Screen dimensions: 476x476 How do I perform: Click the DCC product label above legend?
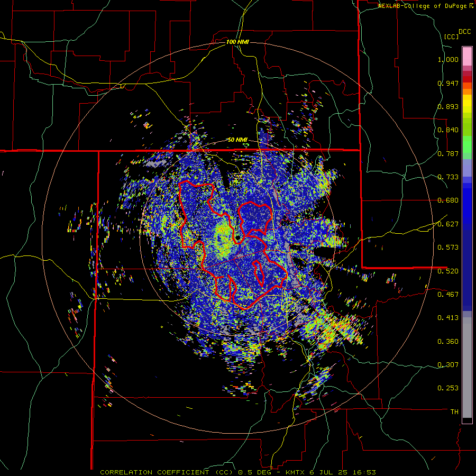pos(464,32)
